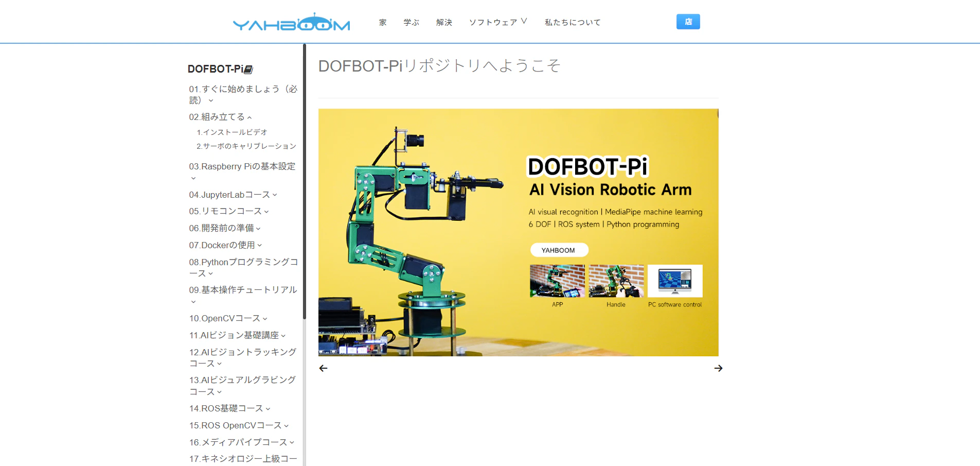Open the 解決 menu item

pyautogui.click(x=444, y=22)
